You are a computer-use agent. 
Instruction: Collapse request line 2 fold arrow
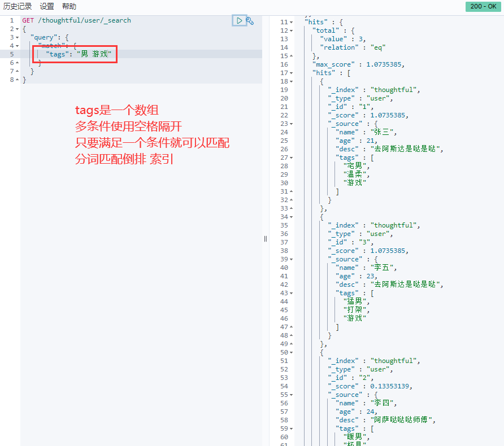[x=18, y=29]
